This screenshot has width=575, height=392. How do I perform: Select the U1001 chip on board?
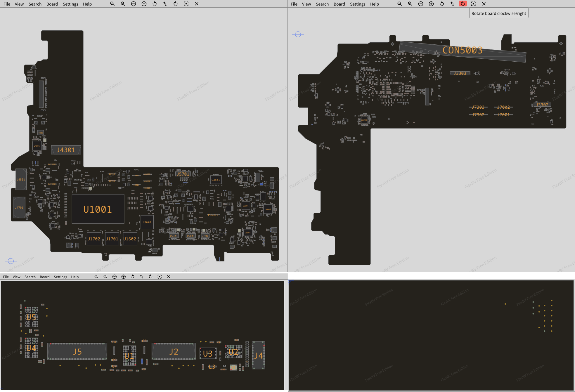tap(98, 209)
